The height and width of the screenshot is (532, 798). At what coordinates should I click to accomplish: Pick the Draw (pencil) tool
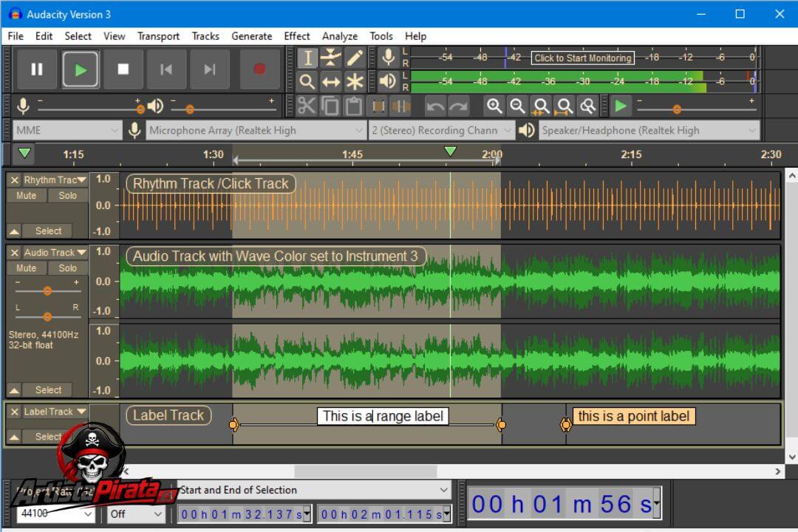click(x=354, y=58)
